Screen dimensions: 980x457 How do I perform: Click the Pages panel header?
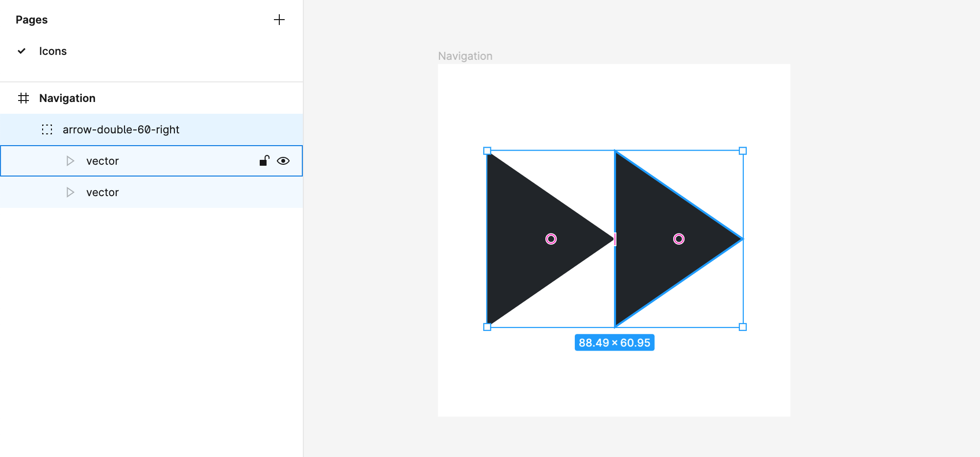tap(32, 20)
